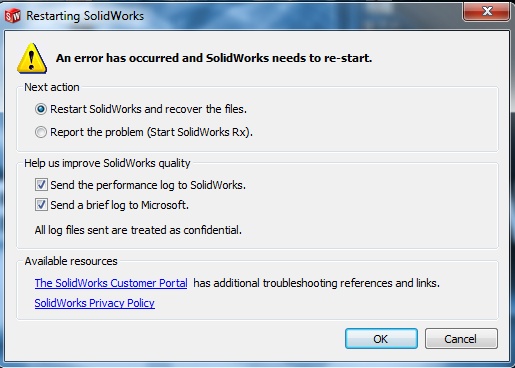The height and width of the screenshot is (368, 515).
Task: Click the Restarting SolidWorks title text
Action: (x=85, y=16)
